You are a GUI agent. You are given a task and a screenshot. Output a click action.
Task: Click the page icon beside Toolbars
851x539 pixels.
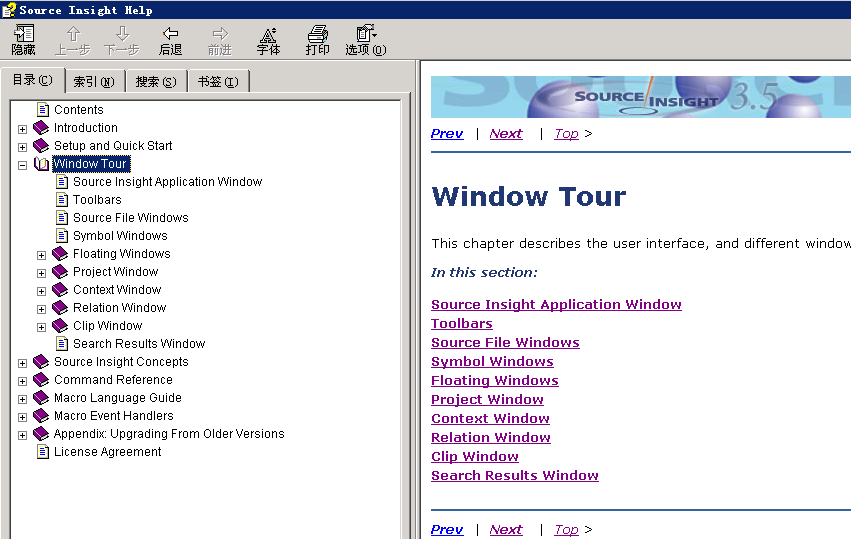click(62, 200)
